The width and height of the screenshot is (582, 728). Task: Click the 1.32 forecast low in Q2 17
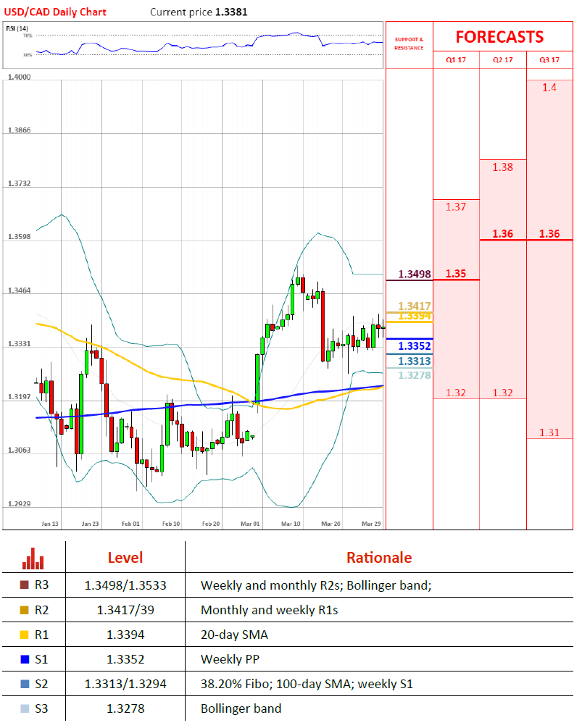[502, 393]
